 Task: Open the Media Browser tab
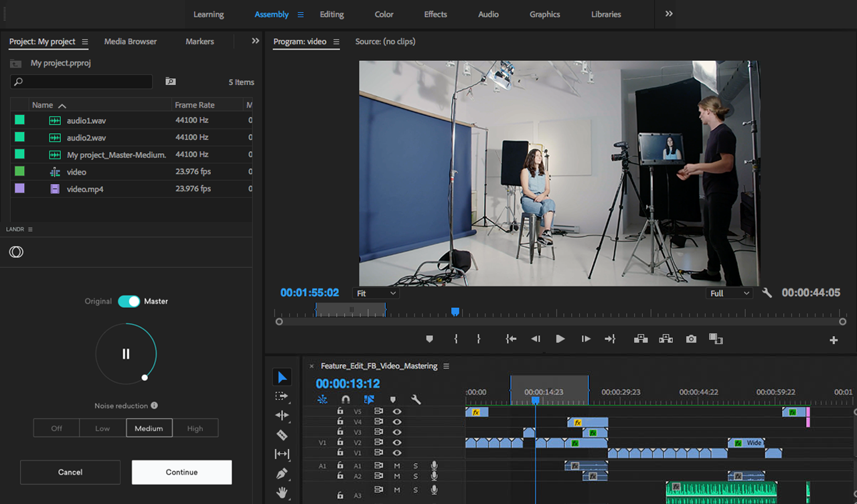[130, 41]
